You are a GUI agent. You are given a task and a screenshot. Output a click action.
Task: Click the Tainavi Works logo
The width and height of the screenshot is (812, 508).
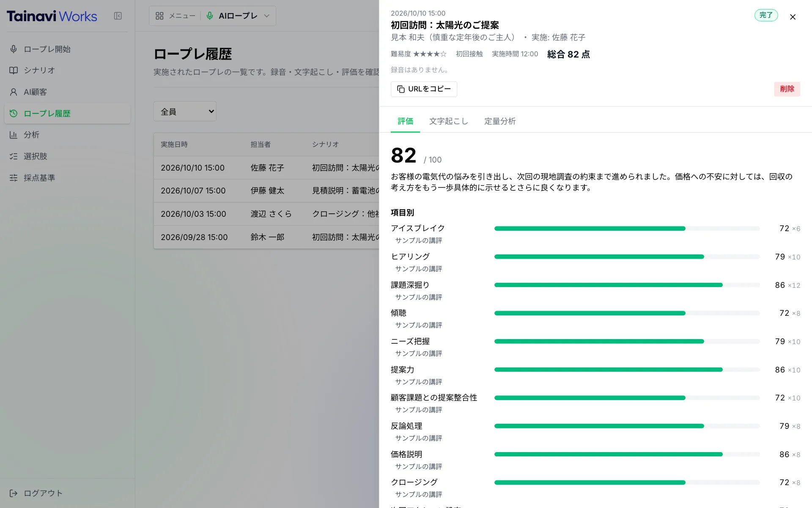(52, 16)
